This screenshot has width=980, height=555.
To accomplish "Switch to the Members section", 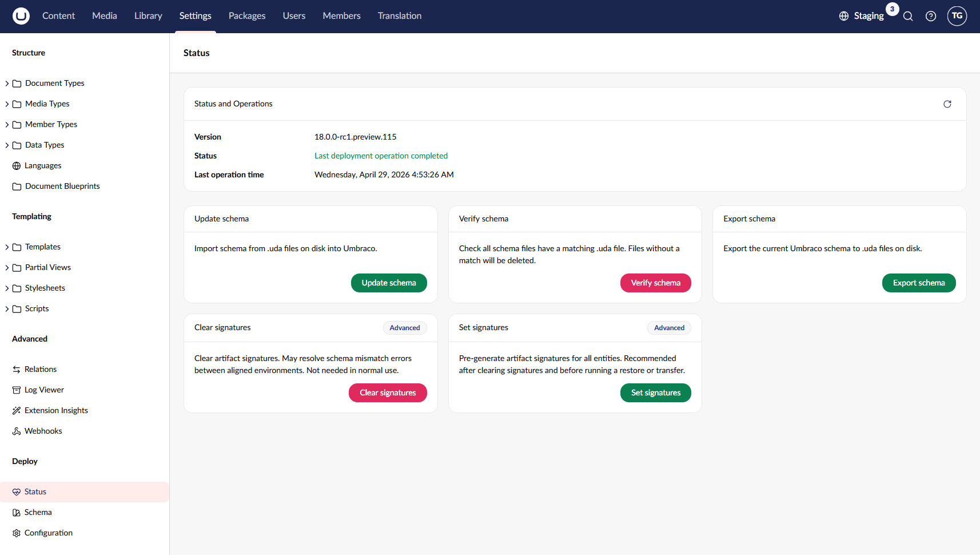I will click(x=341, y=16).
